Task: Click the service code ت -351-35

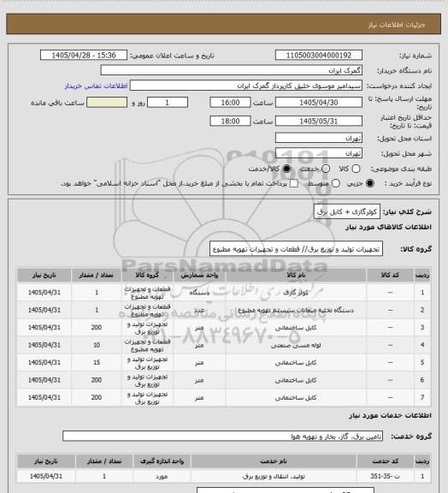Action: click(x=386, y=477)
